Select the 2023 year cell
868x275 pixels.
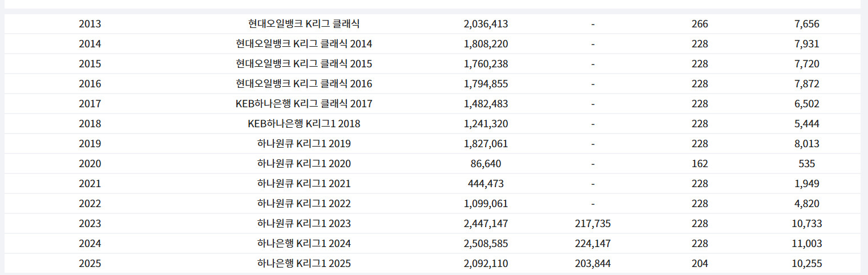click(x=90, y=224)
